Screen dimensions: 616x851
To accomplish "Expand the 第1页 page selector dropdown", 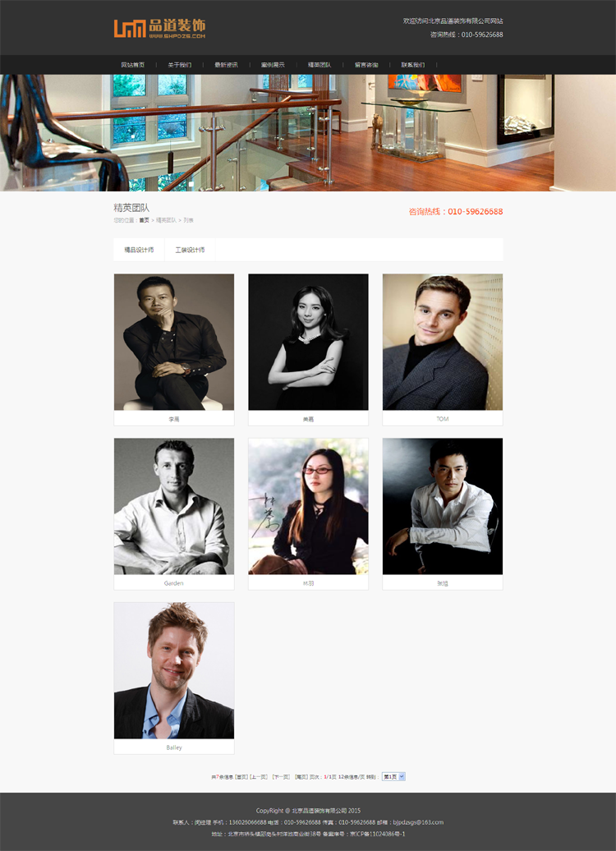I will coord(393,776).
